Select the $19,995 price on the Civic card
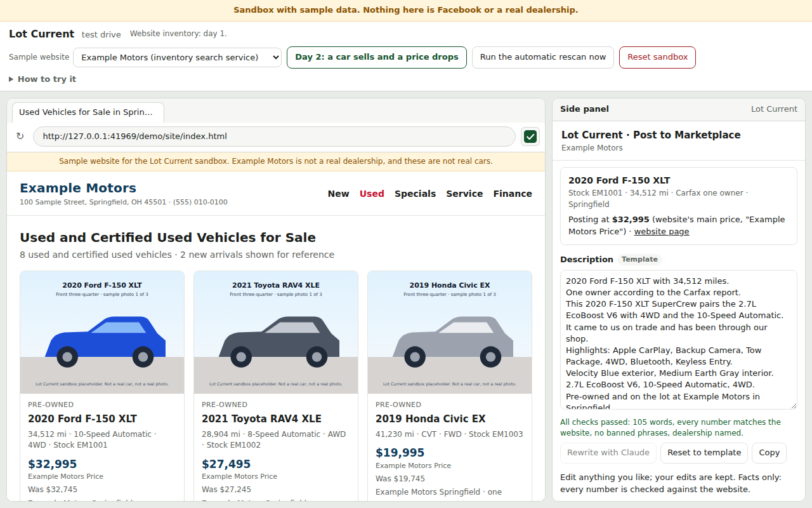 coord(400,453)
